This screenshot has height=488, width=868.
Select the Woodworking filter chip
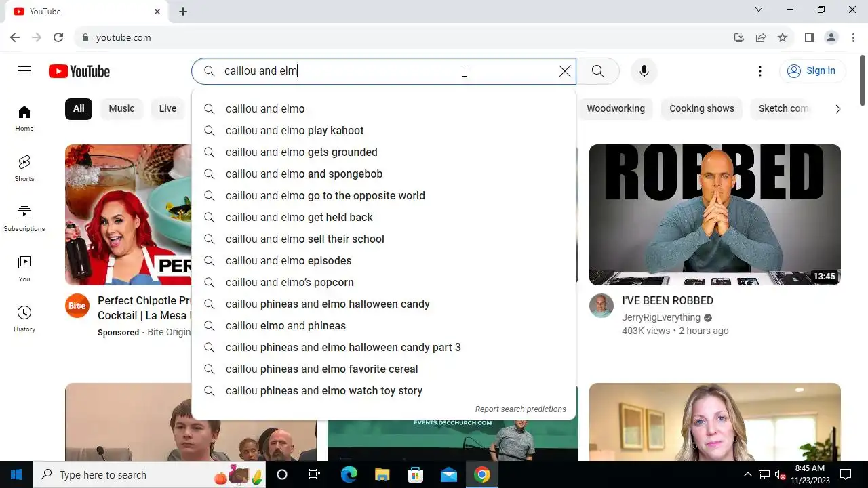tap(616, 108)
